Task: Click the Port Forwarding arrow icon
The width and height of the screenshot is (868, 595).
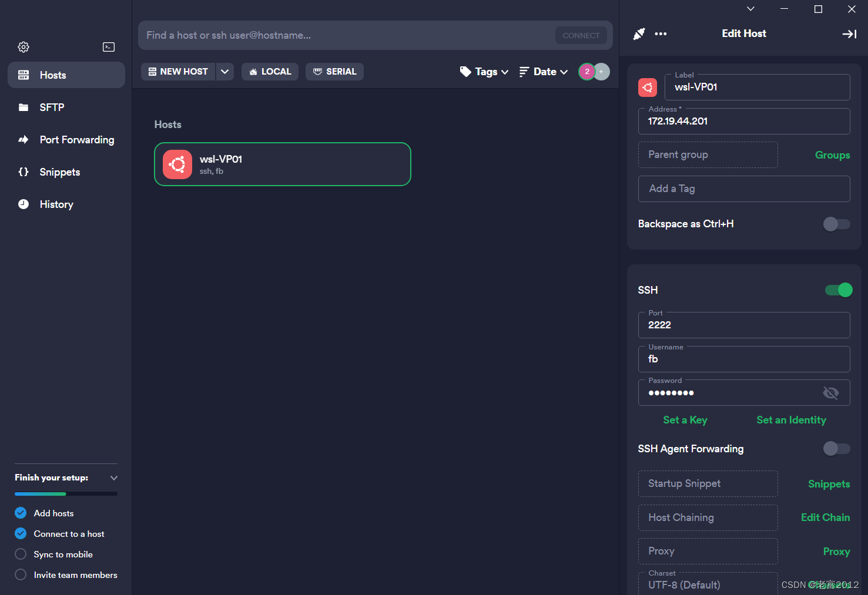Action: [x=24, y=140]
